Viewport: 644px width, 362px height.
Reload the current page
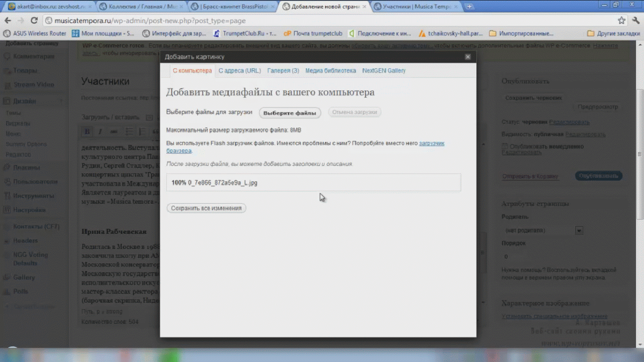click(x=34, y=21)
